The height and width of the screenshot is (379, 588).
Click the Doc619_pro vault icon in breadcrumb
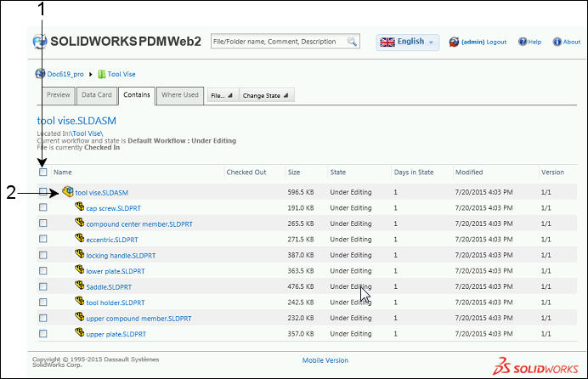[x=39, y=74]
